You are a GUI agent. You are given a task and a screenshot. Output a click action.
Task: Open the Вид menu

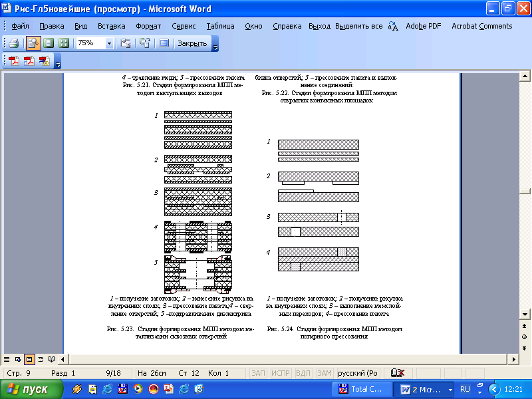80,26
